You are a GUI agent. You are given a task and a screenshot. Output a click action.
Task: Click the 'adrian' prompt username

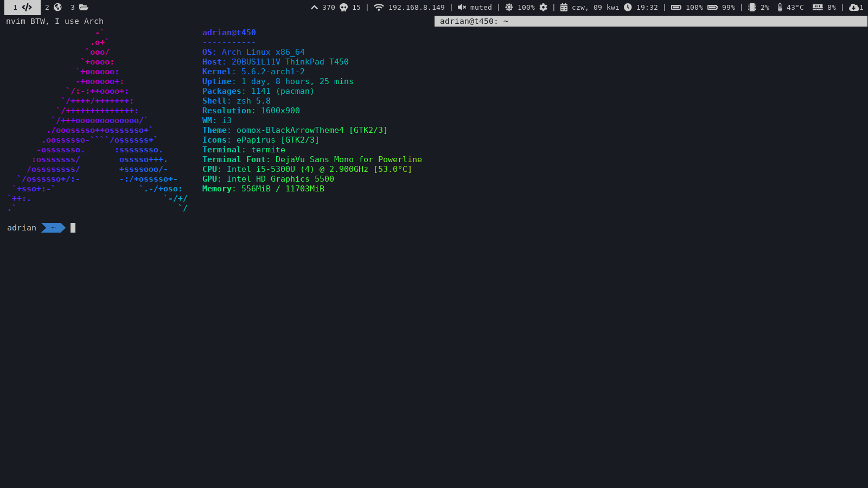[x=22, y=228]
